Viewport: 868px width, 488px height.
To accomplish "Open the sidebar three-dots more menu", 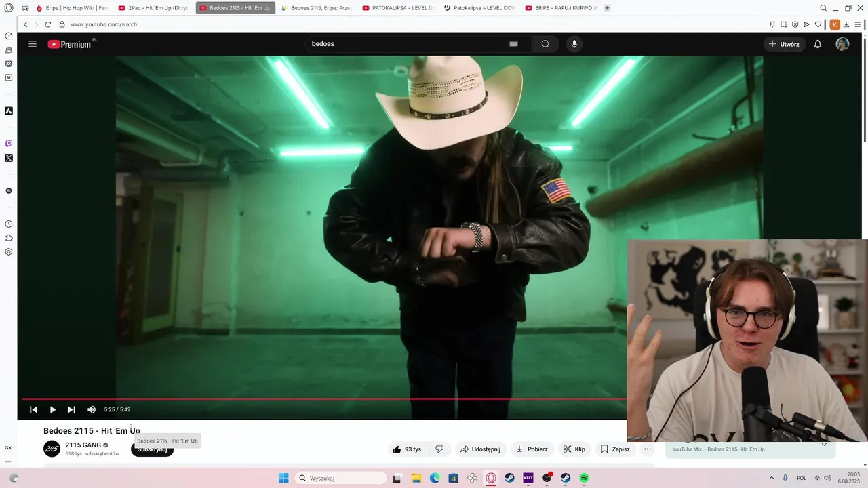I will tap(9, 462).
